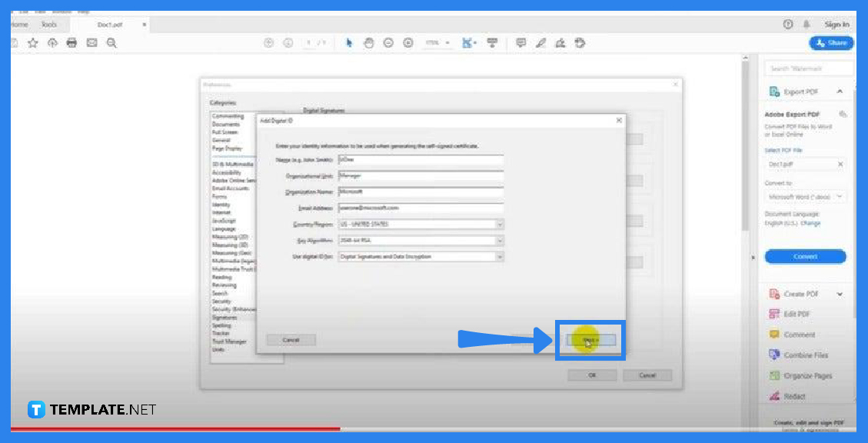
Task: Click the zoom out minus icon
Action: [x=388, y=42]
